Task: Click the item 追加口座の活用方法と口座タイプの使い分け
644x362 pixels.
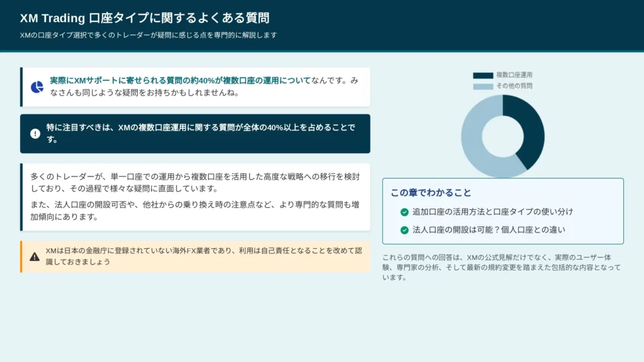Action: click(493, 212)
